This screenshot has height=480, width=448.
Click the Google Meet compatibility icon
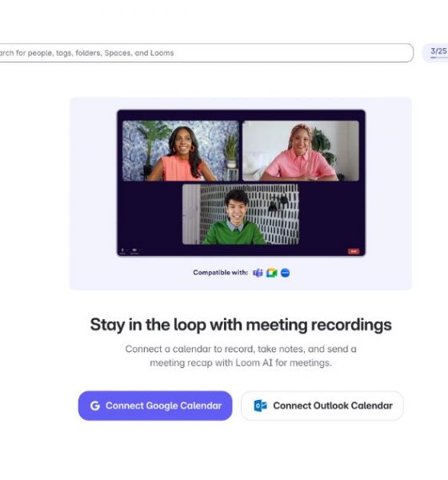tap(271, 273)
